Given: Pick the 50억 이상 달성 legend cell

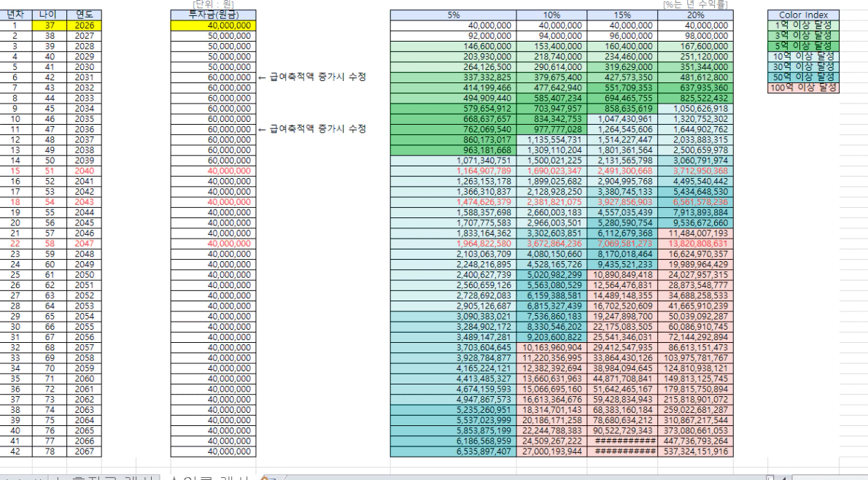Looking at the screenshot, I should pos(803,77).
